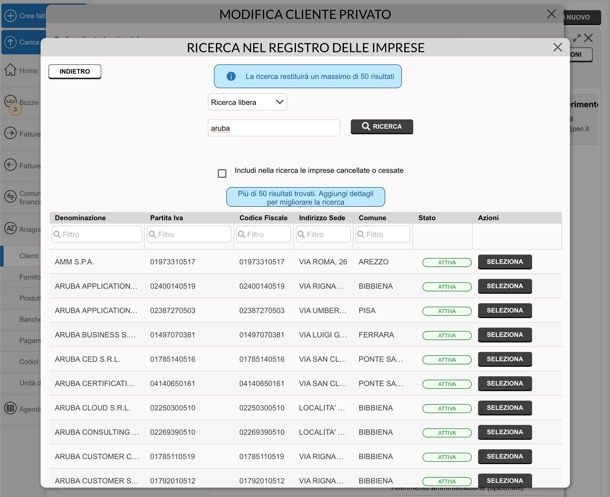Click SELEZIONA for ARUBA CERTIFICATI row
The height and width of the screenshot is (497, 610).
(x=505, y=383)
